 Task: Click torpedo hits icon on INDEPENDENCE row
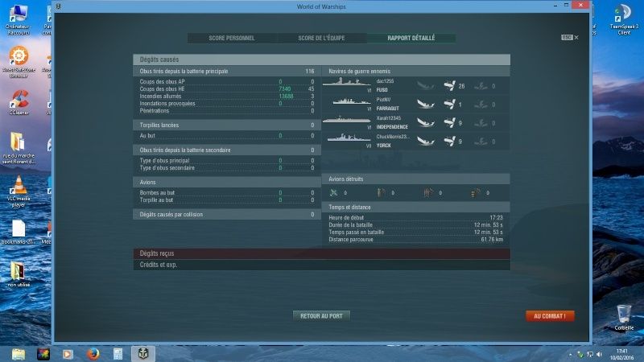(481, 123)
